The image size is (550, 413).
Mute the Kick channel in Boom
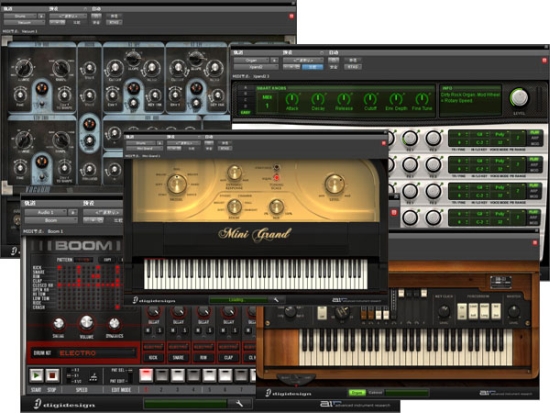(x=148, y=330)
